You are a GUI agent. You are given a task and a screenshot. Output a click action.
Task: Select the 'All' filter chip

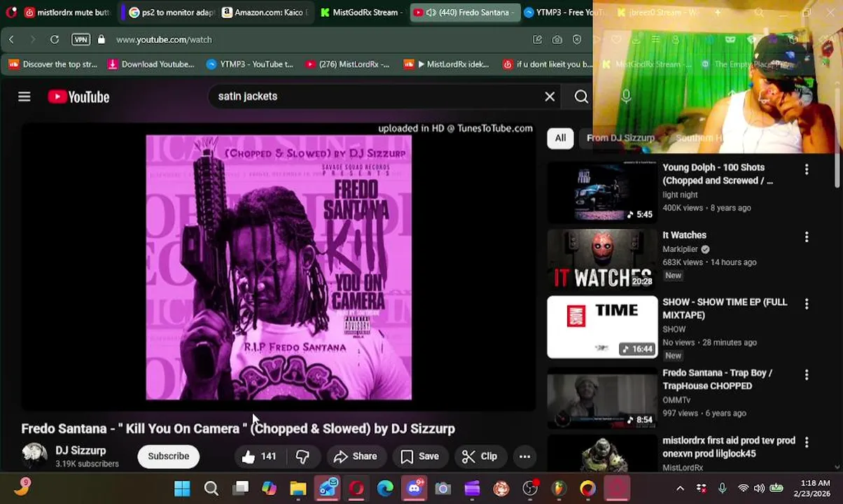coord(560,138)
